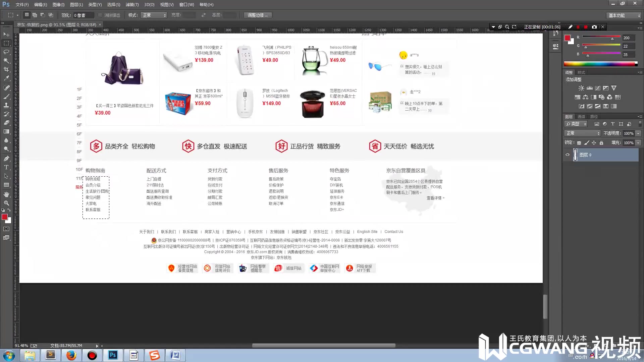The width and height of the screenshot is (644, 362).
Task: Expand the 不透明度 opacity dropdown arrow
Action: 638,133
